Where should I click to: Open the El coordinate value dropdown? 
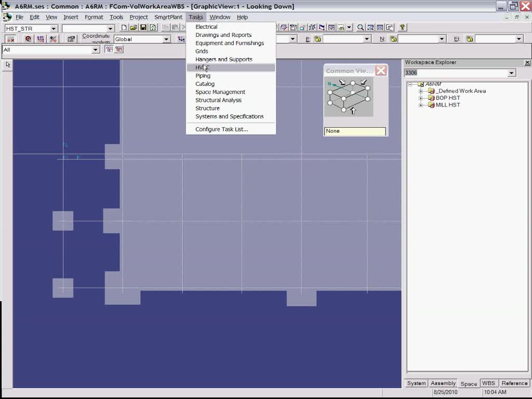[518, 39]
